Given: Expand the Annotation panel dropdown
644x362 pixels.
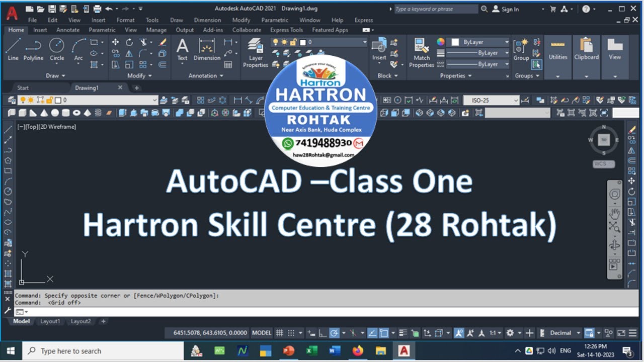Looking at the screenshot, I should coord(206,76).
